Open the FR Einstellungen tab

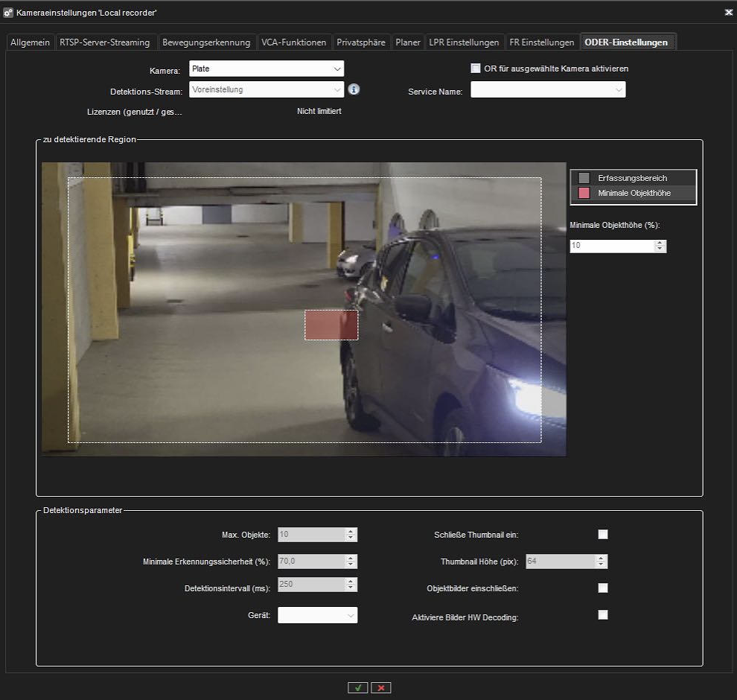542,42
